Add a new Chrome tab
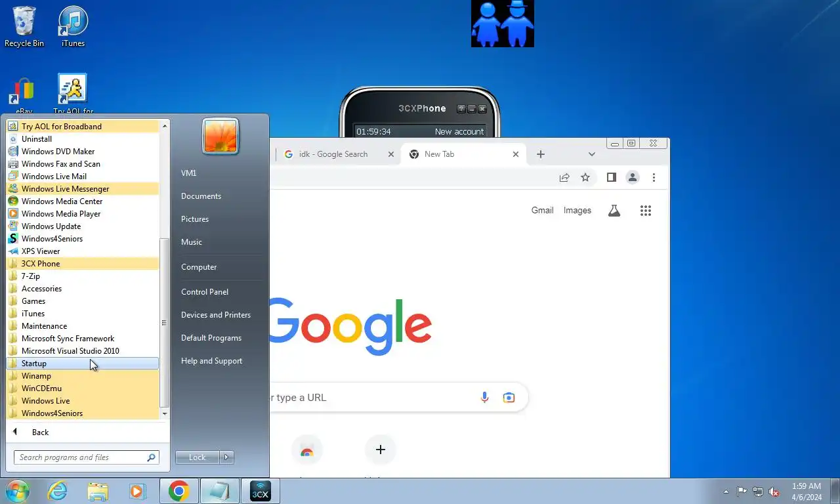Viewport: 840px width, 504px height. coord(541,154)
